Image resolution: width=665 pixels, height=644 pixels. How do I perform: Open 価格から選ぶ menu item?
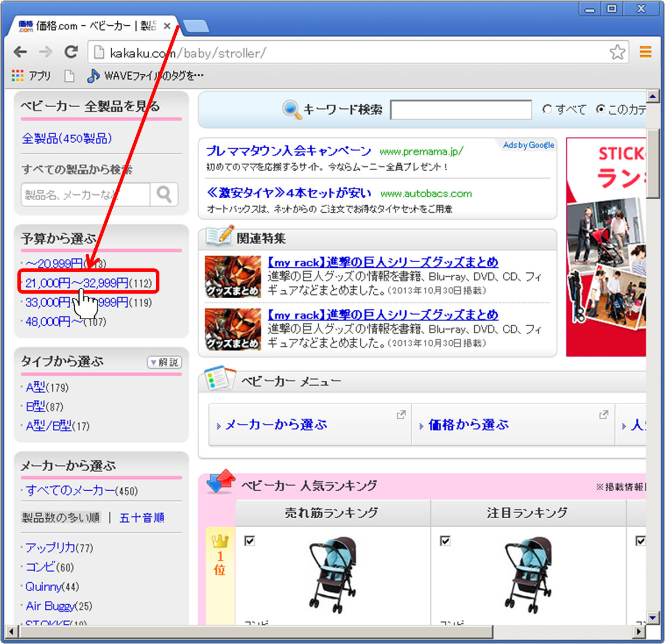(x=468, y=425)
